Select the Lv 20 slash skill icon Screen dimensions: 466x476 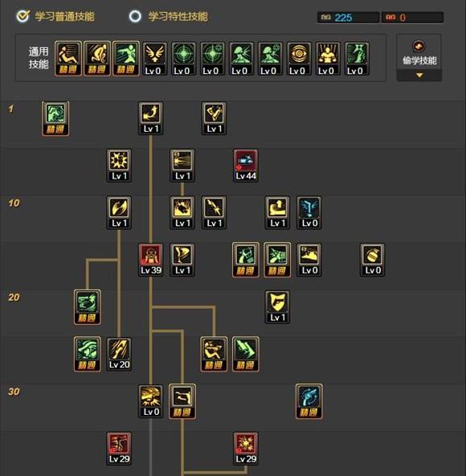(119, 355)
